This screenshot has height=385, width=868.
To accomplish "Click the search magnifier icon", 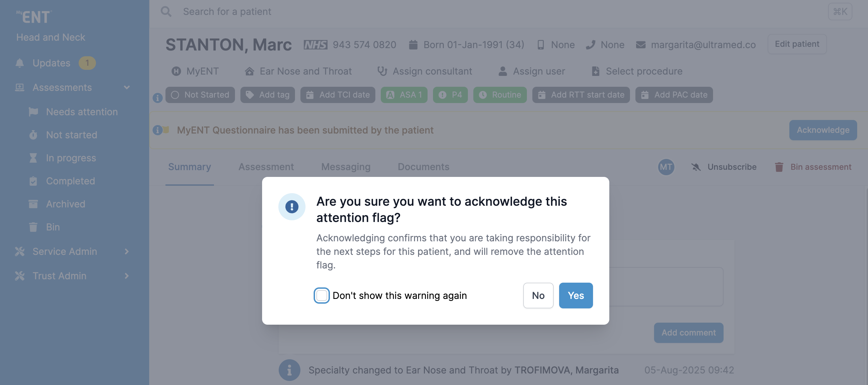I will [166, 12].
